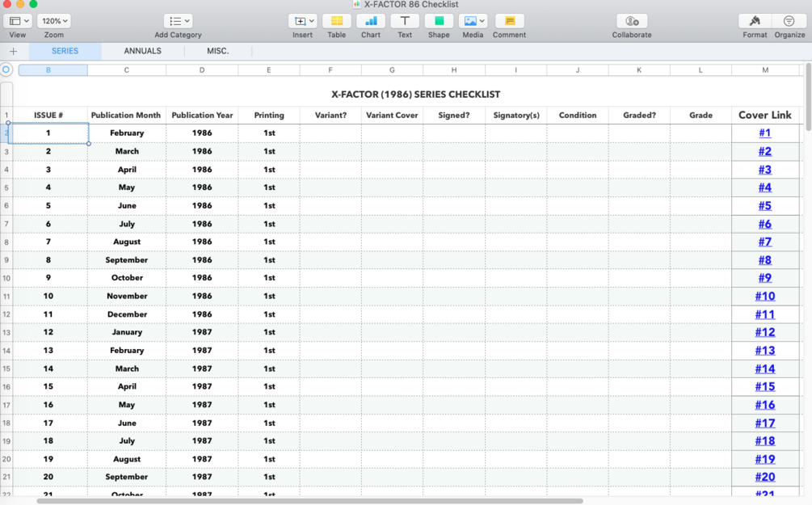812x505 pixels.
Task: Switch to the MISC. sheet tab
Action: (218, 51)
